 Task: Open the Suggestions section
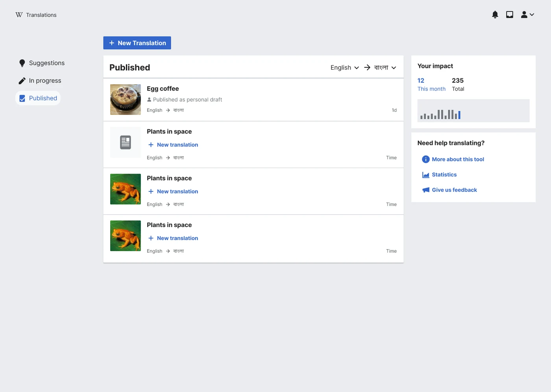coord(42,63)
